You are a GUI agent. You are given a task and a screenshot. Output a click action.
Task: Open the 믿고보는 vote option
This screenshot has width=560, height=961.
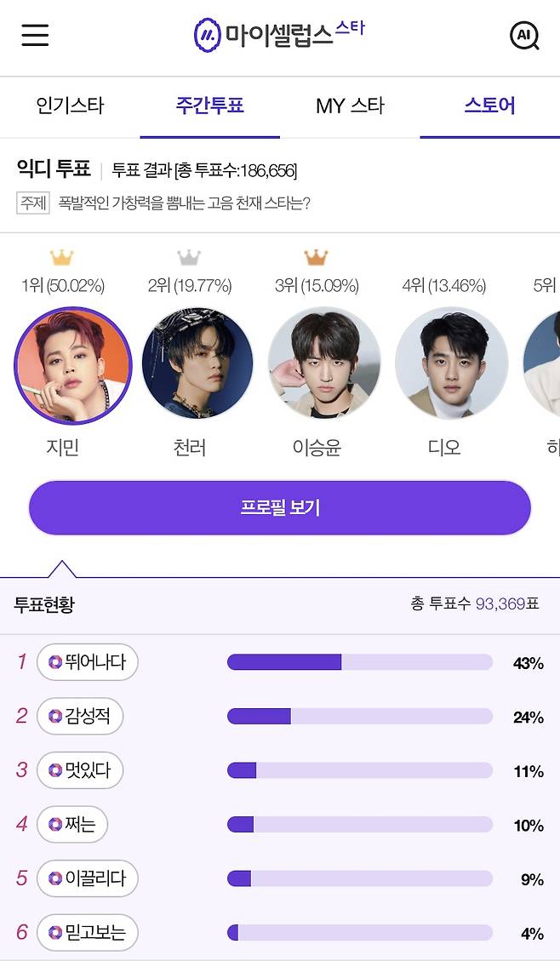[87, 933]
